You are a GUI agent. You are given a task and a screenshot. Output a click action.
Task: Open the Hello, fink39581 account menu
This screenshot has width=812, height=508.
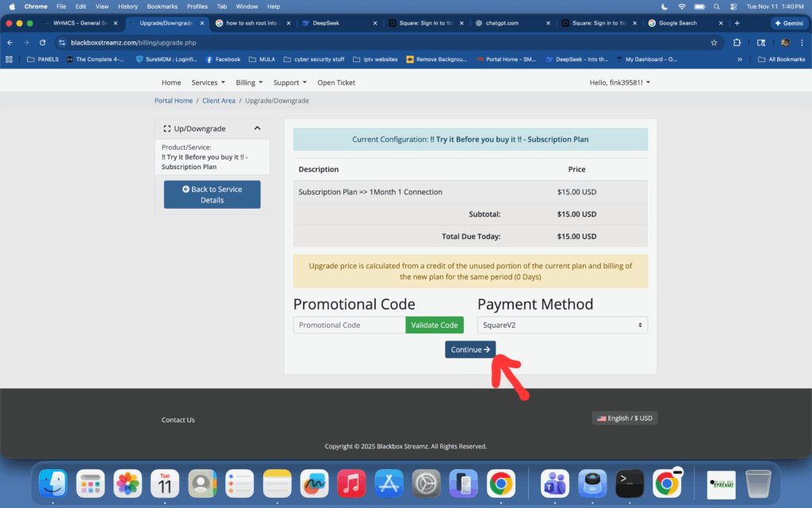pyautogui.click(x=619, y=83)
